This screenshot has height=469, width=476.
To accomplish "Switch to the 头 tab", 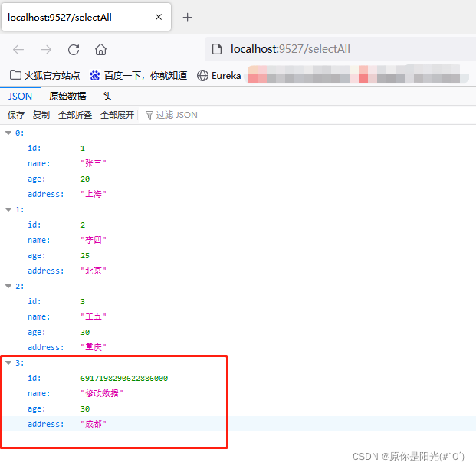I will [x=107, y=97].
